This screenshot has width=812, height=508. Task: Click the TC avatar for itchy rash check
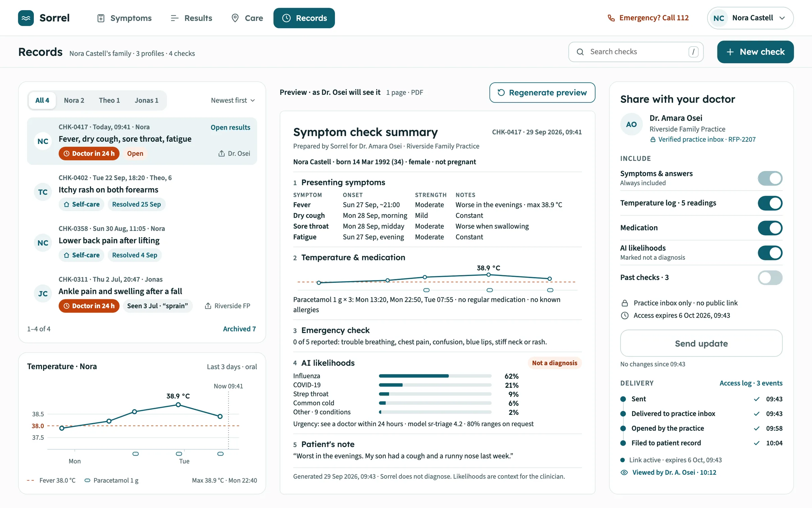click(x=43, y=192)
